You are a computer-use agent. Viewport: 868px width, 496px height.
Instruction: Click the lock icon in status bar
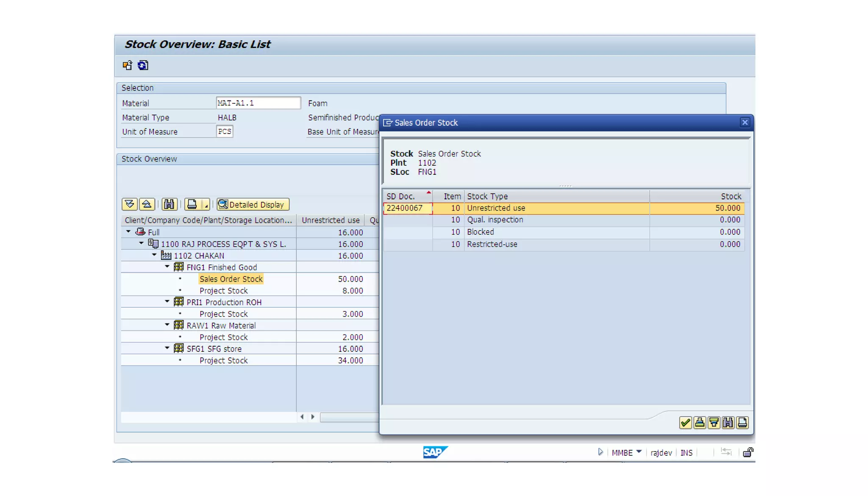coord(748,452)
